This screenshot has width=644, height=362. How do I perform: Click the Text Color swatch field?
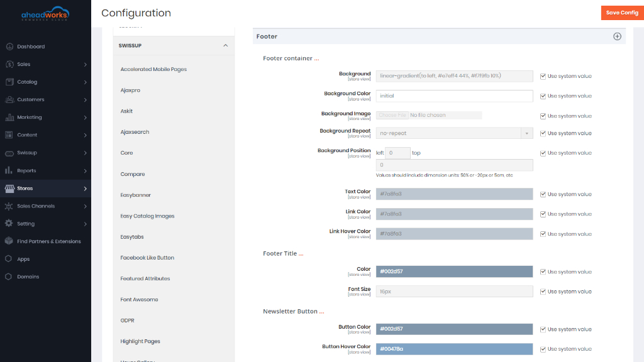tap(454, 194)
